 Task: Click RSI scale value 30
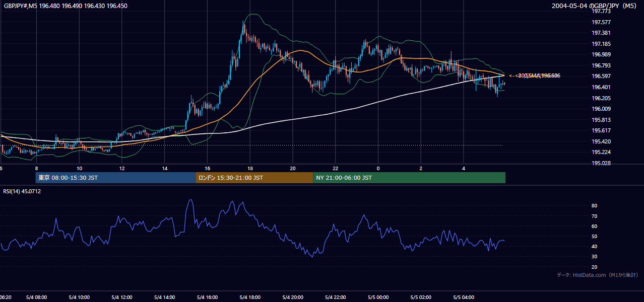click(x=594, y=257)
